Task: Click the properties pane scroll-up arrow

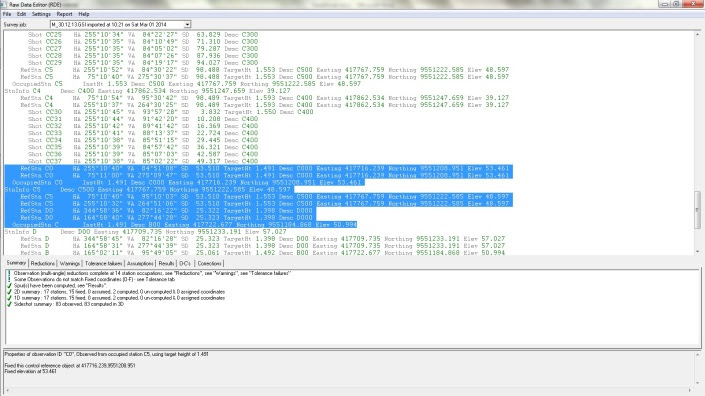Action: pyautogui.click(x=697, y=355)
